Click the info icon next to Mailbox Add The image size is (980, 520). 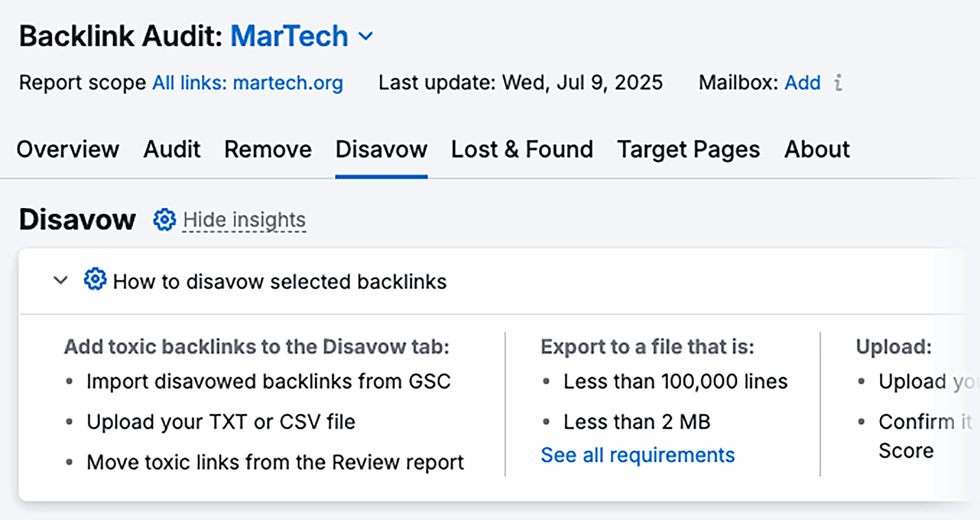point(839,83)
